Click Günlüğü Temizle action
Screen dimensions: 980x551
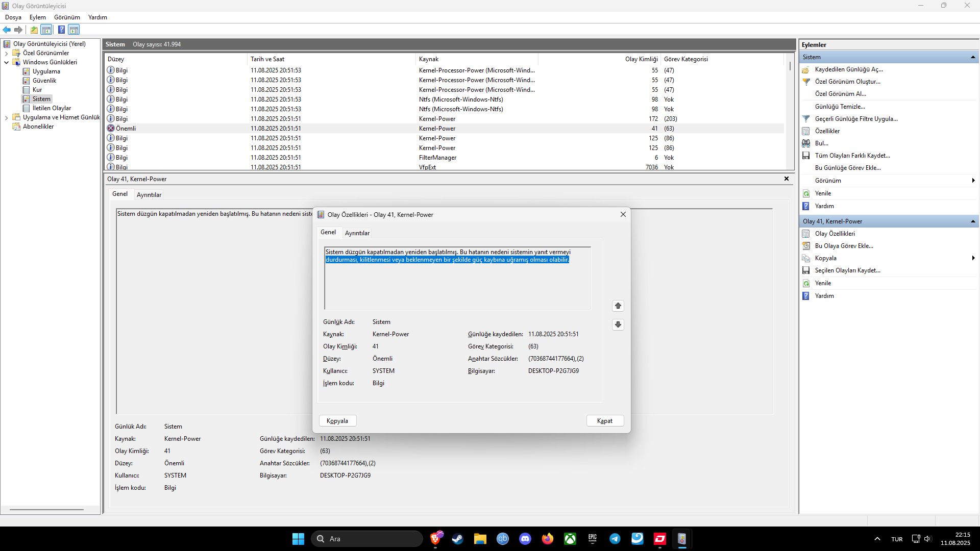tap(840, 107)
